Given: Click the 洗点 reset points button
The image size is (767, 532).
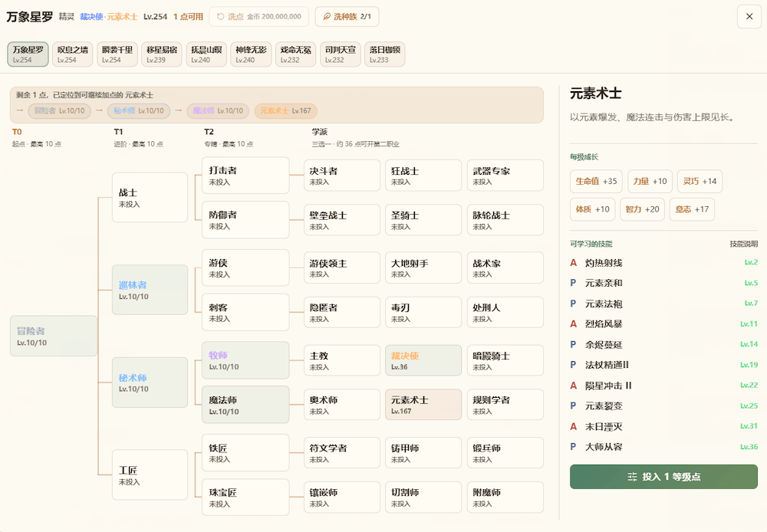Looking at the screenshot, I should click(258, 17).
